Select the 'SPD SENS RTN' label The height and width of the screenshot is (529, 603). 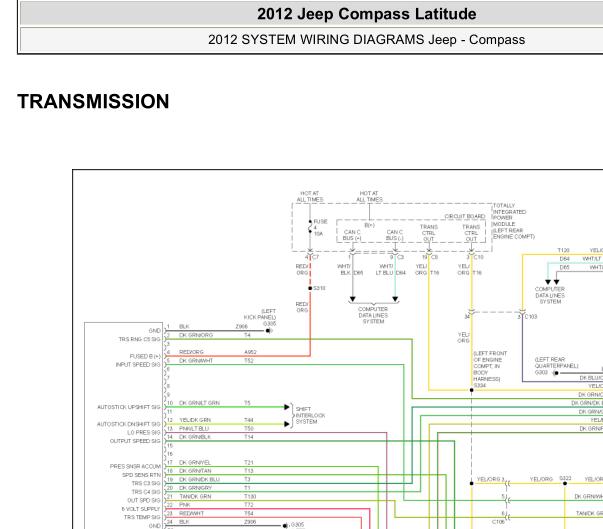[141, 475]
